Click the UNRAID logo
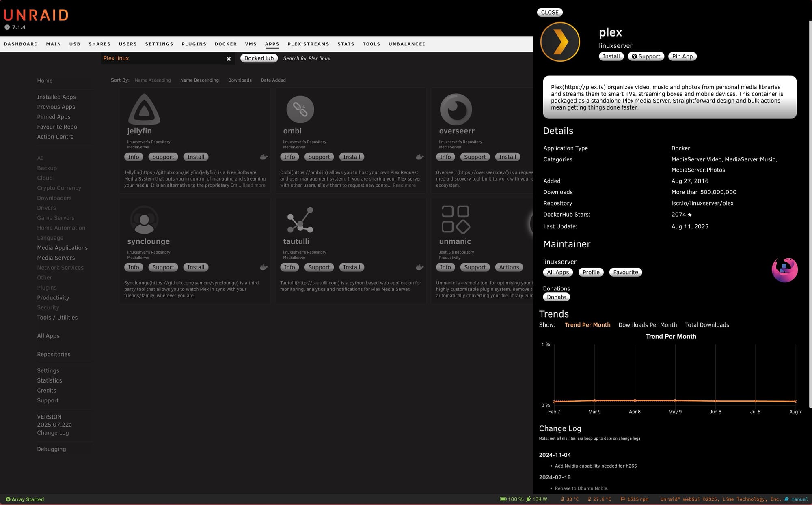 pos(36,15)
